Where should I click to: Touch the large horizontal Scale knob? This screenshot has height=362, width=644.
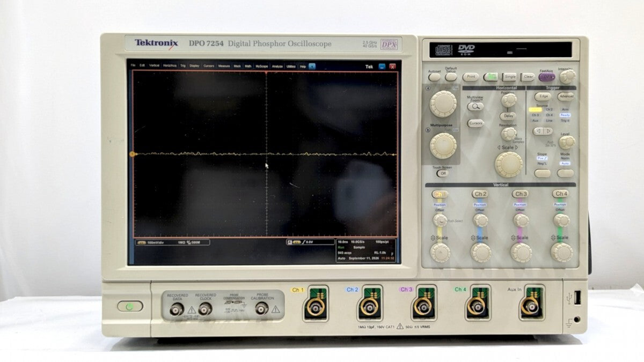(509, 164)
